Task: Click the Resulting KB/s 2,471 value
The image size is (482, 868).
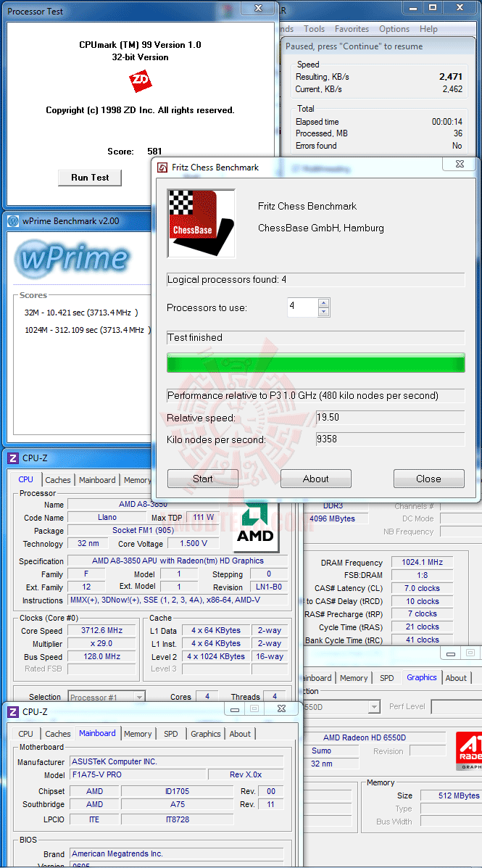Action: (x=450, y=76)
